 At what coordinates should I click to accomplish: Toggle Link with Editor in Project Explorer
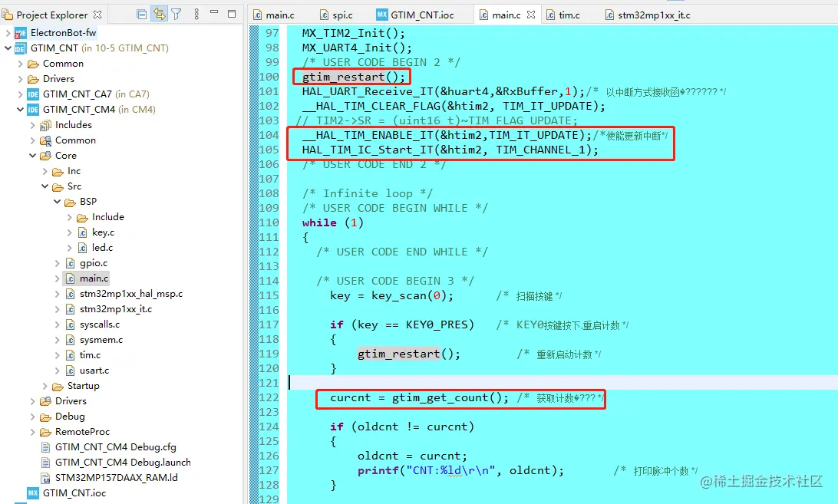pos(160,15)
